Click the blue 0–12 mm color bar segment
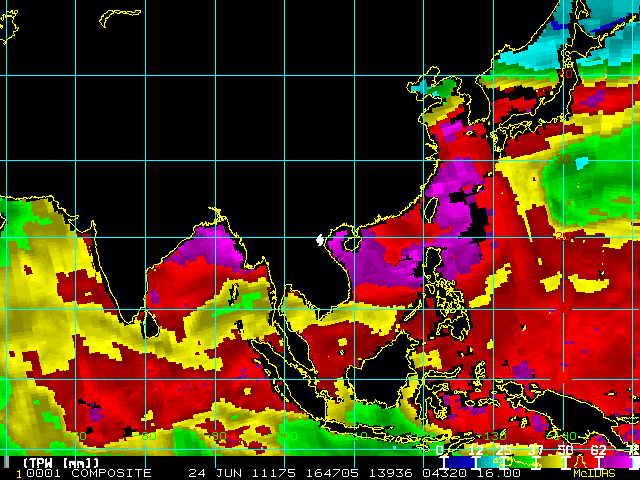This screenshot has width=640, height=480. pyautogui.click(x=460, y=462)
